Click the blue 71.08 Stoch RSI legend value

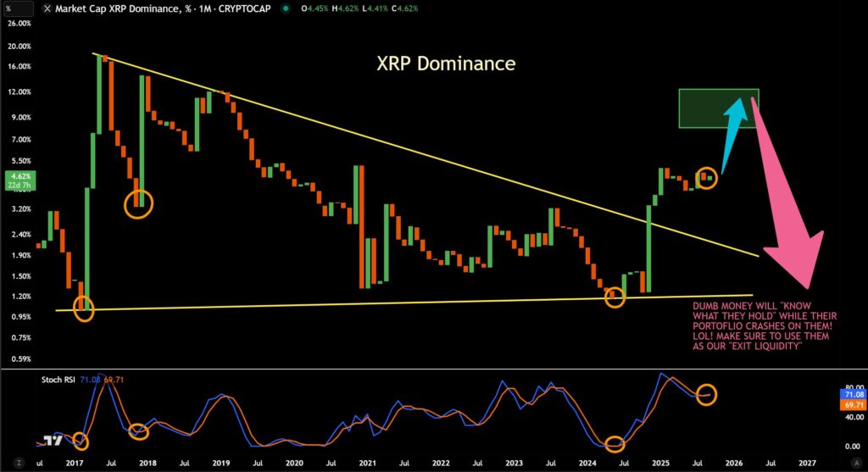(90, 380)
